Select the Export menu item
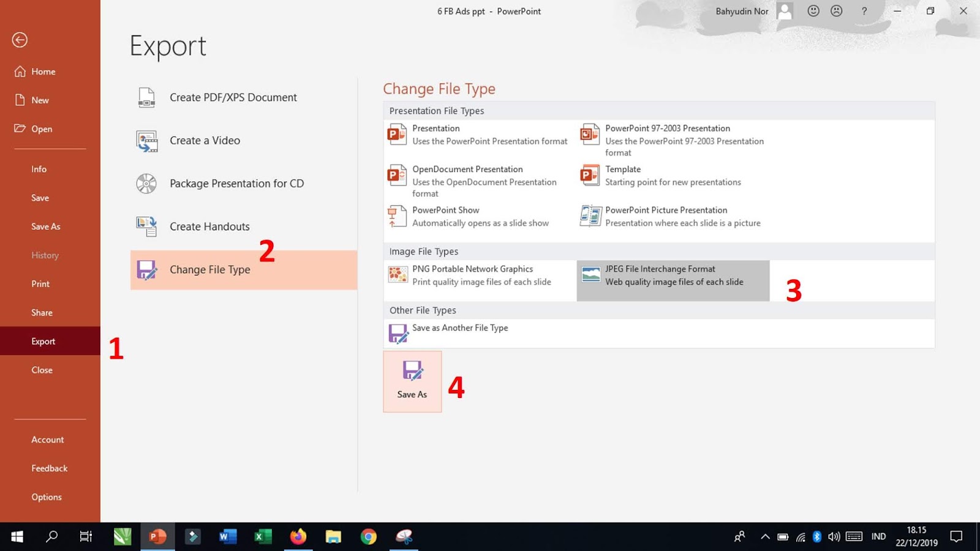Image resolution: width=980 pixels, height=551 pixels. click(x=50, y=341)
